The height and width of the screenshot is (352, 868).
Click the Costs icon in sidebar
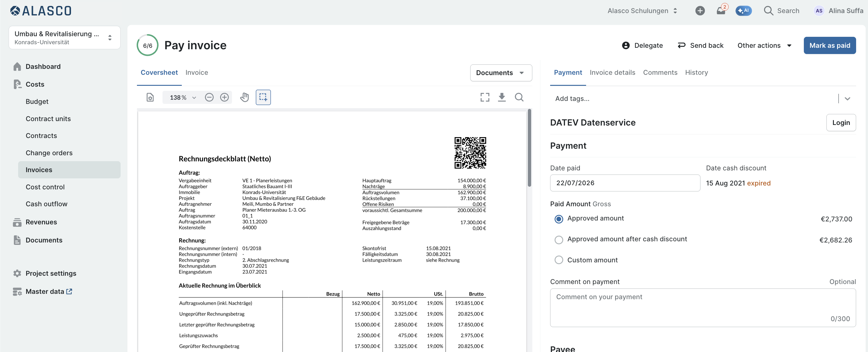tap(17, 84)
